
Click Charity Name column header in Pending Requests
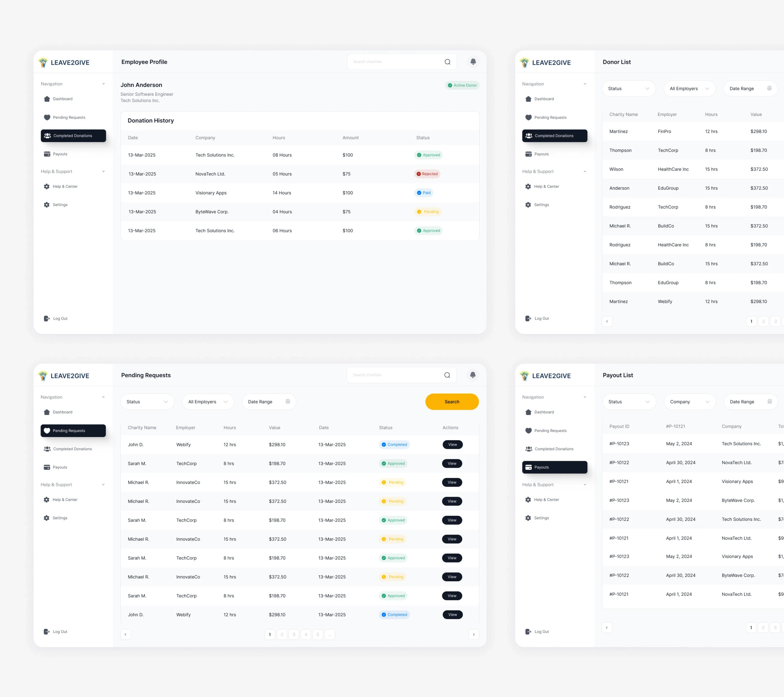[x=142, y=428]
